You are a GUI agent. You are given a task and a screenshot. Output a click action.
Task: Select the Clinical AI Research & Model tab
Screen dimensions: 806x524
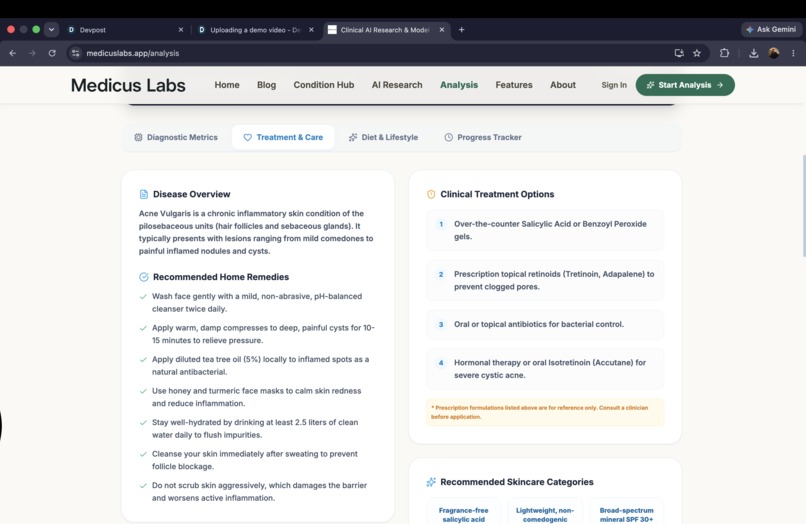pyautogui.click(x=386, y=30)
